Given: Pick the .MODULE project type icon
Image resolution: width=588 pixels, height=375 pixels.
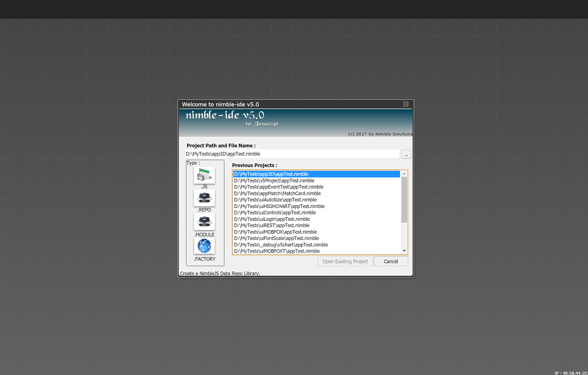Looking at the screenshot, I should click(204, 222).
